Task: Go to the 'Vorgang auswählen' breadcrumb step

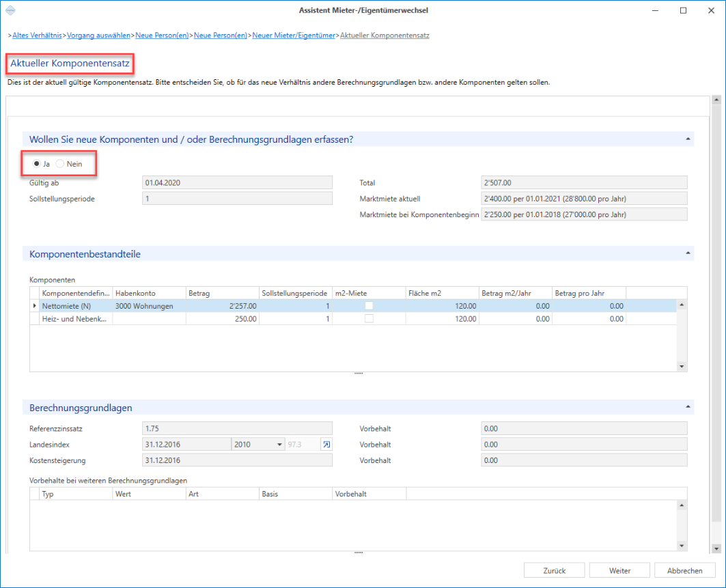Action: 98,36
